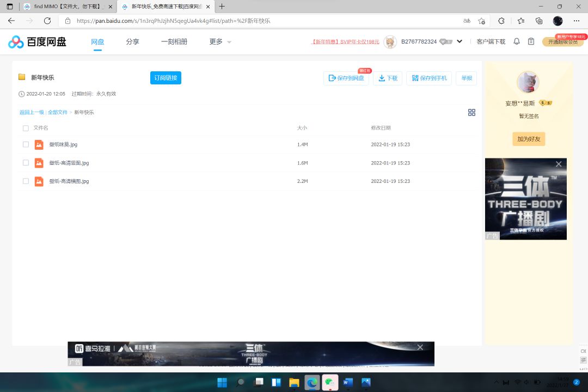The height and width of the screenshot is (392, 588).
Task: Expand the account menu arrow beside B2767782324
Action: pos(460,41)
